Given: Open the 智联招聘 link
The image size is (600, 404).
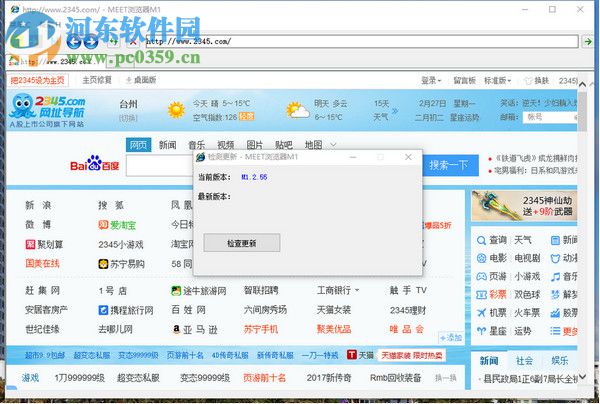Looking at the screenshot, I should [x=261, y=290].
